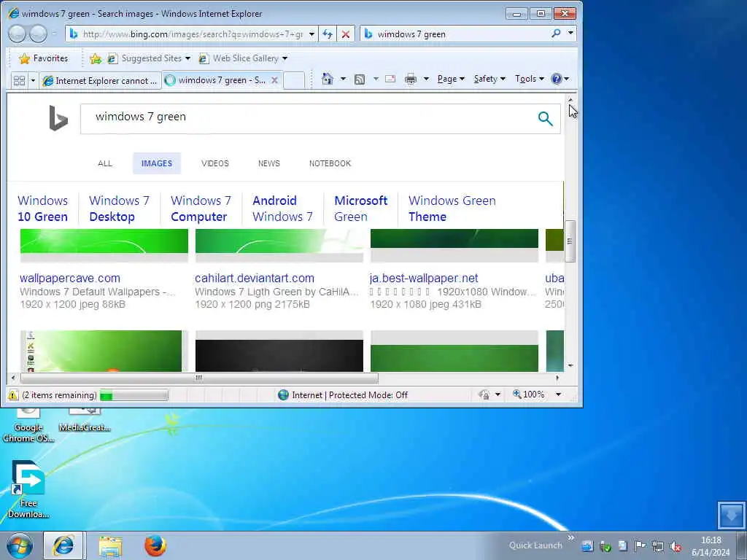Select the ALL search tab
Screen dimensions: 747x560
pyautogui.click(x=105, y=163)
